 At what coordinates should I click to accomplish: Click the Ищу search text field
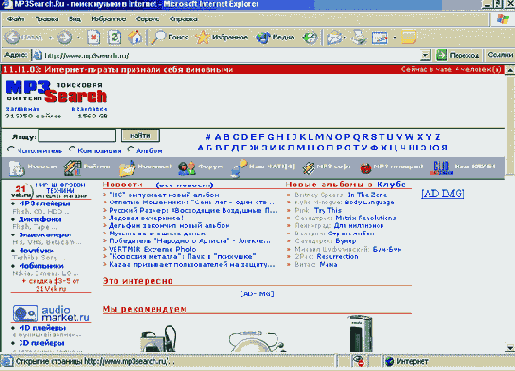point(77,136)
